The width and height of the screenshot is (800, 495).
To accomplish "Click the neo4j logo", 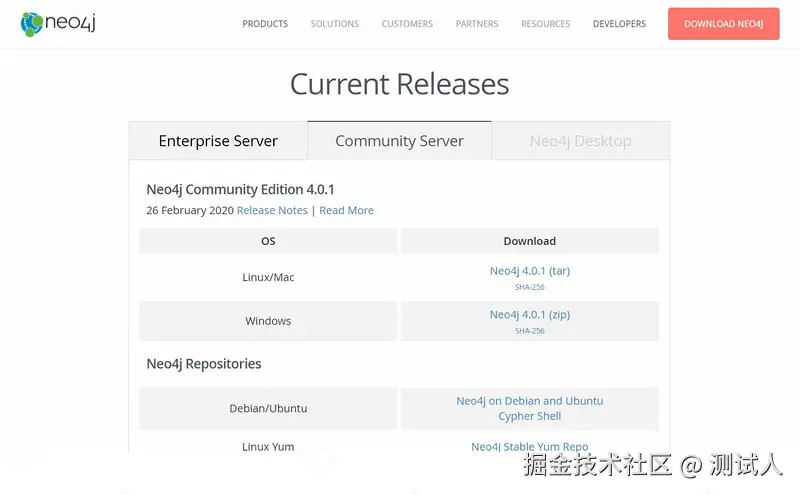I will pyautogui.click(x=58, y=24).
